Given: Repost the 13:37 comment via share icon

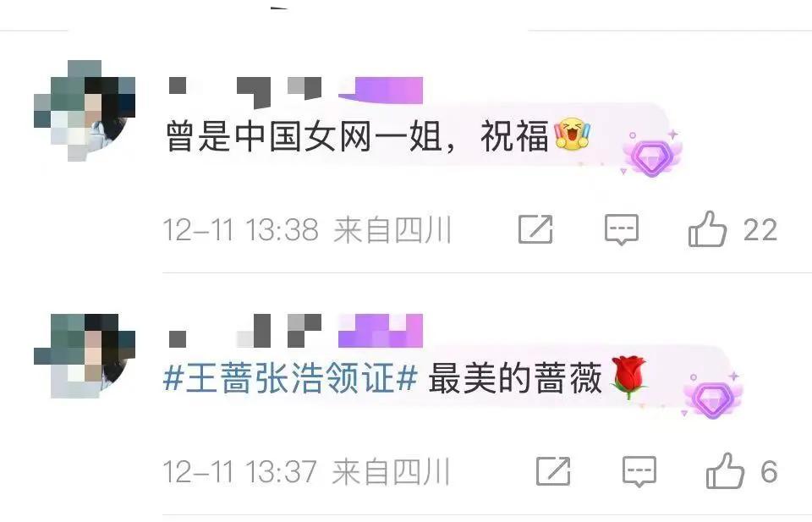Looking at the screenshot, I should (x=553, y=470).
